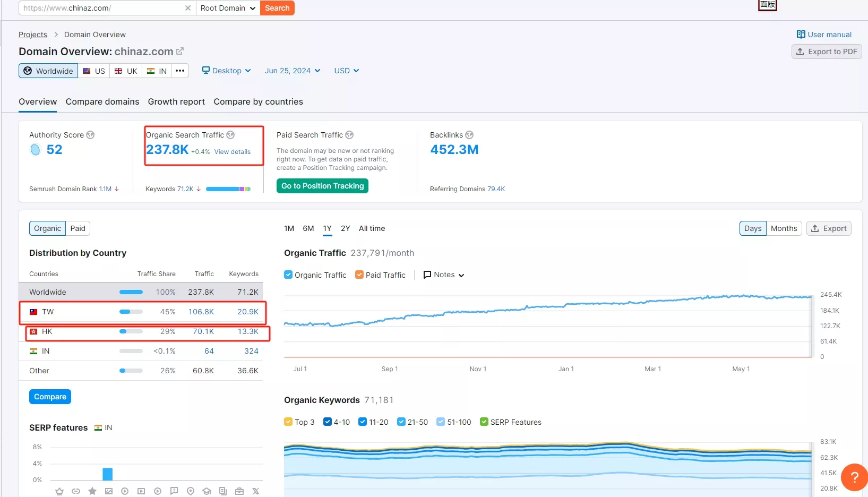Switch to Growth report tab
868x497 pixels.
coord(176,101)
